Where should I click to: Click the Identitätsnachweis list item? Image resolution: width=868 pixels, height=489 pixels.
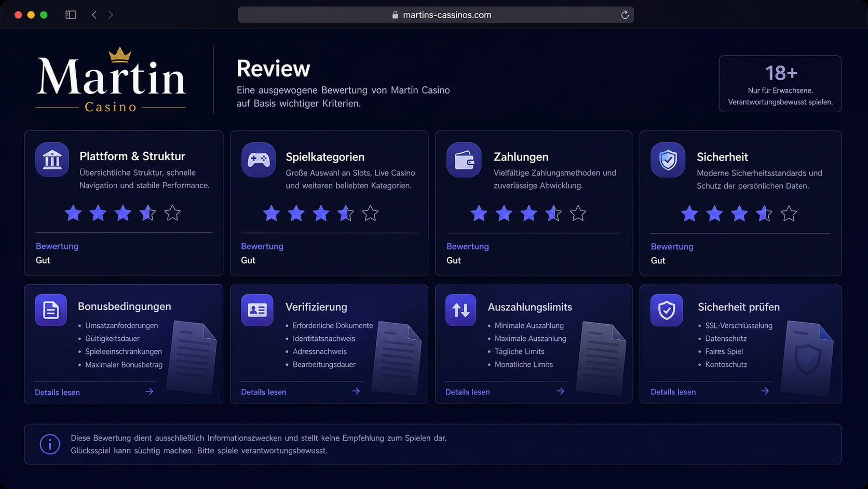(324, 338)
